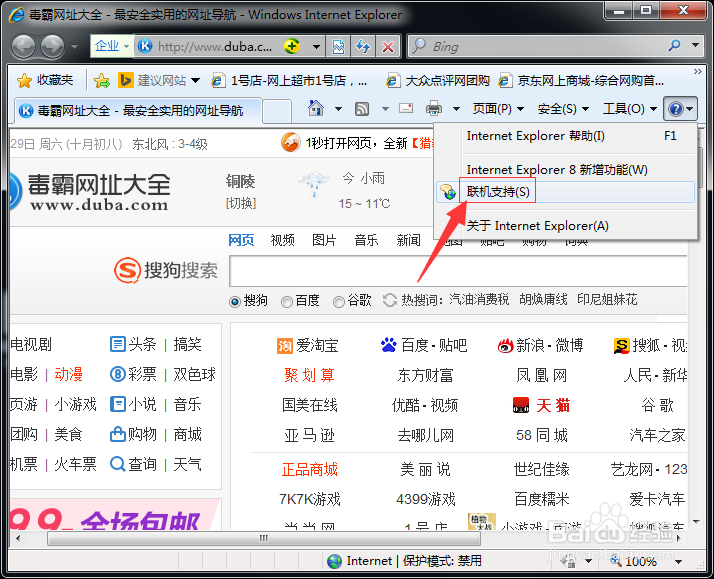Open the recent pages dropdown arrow
The height and width of the screenshot is (579, 714).
click(74, 46)
